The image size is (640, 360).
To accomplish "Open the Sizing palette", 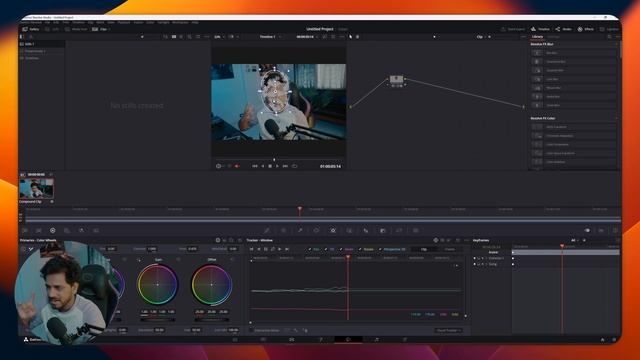I will tap(399, 231).
